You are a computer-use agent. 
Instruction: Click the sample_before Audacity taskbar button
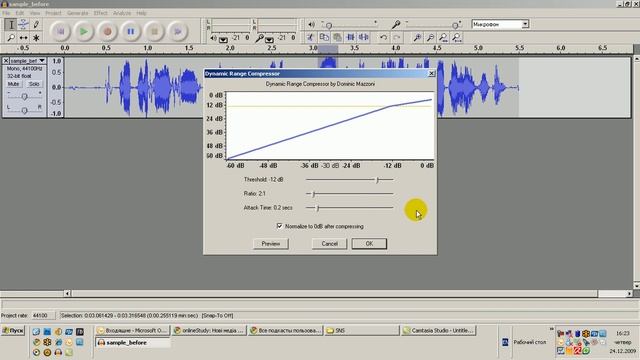[133, 343]
